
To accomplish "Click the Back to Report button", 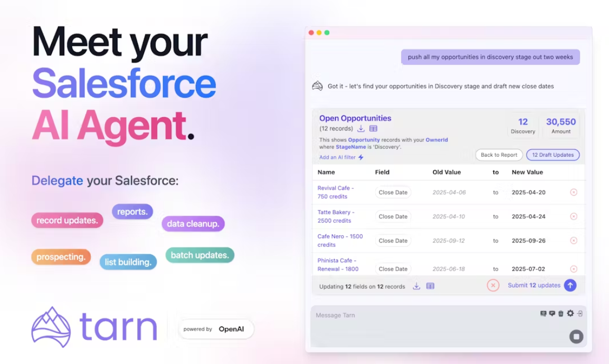I will [x=499, y=155].
